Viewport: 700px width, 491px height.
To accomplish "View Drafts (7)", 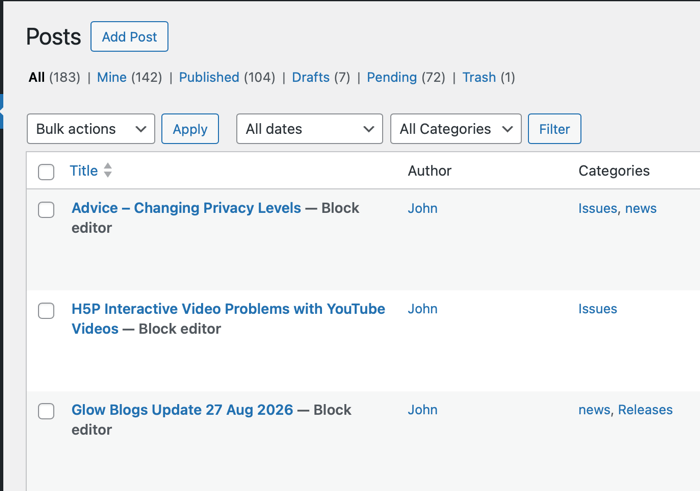I will click(x=321, y=77).
